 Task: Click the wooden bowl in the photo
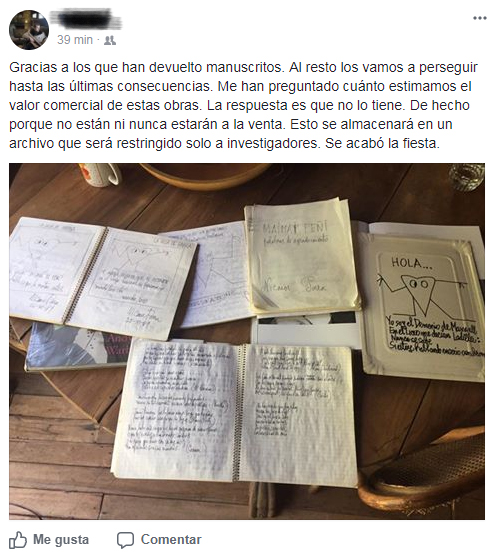205,176
